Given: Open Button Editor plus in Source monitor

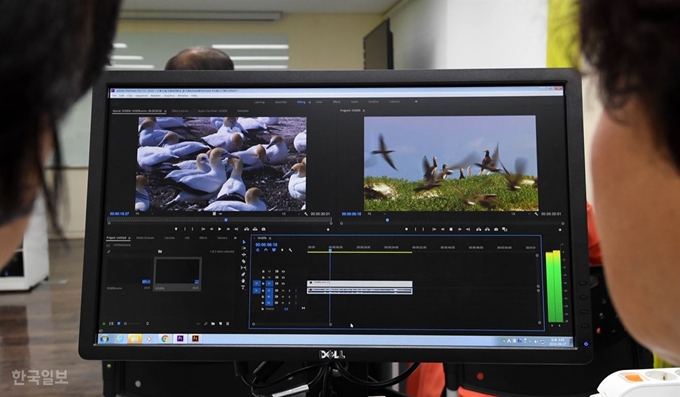Looking at the screenshot, I should (328, 230).
